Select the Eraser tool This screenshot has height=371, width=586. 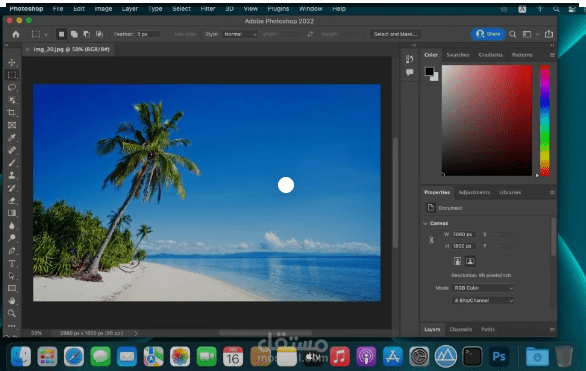click(12, 201)
